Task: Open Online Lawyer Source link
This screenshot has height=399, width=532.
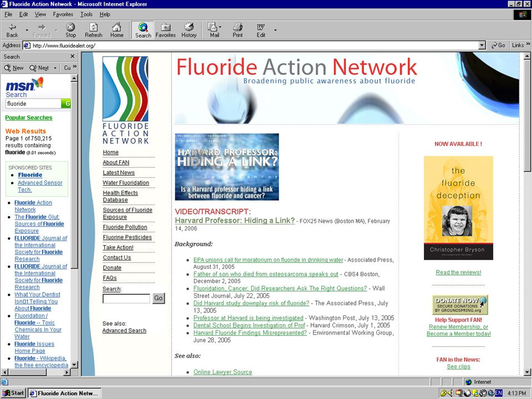Action: click(223, 372)
